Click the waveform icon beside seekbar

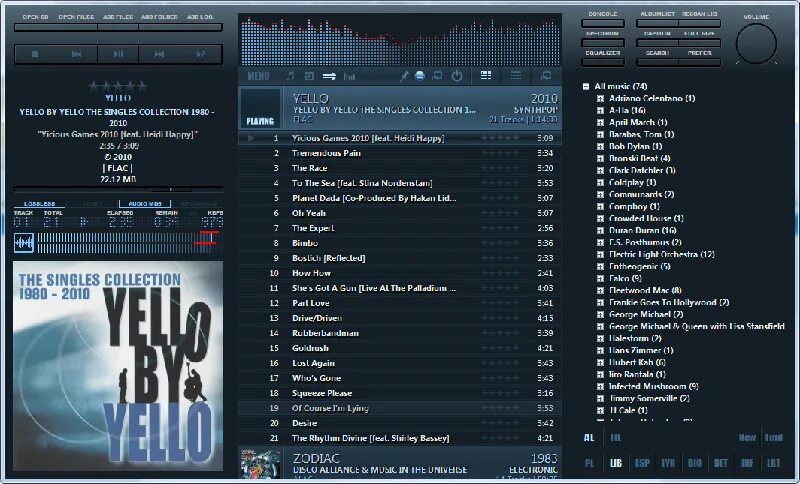[x=23, y=243]
